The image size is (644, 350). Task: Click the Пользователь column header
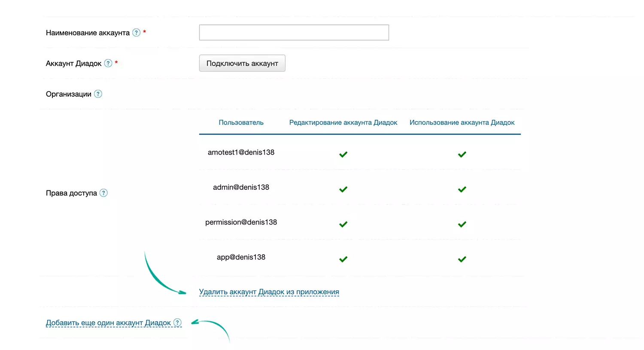(241, 122)
